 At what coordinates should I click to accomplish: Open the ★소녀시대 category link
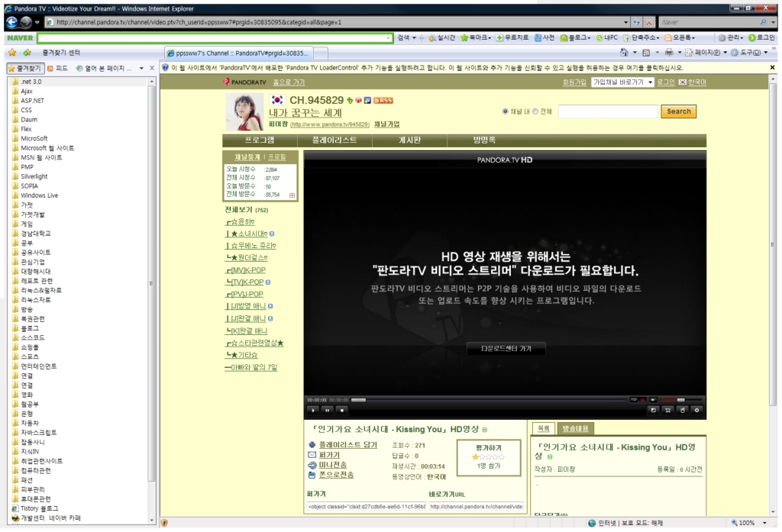click(250, 234)
